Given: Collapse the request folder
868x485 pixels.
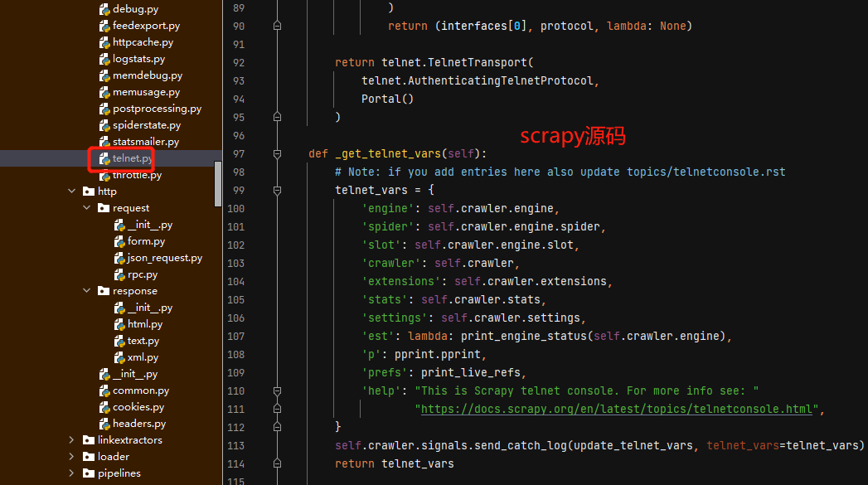Looking at the screenshot, I should click(x=87, y=207).
